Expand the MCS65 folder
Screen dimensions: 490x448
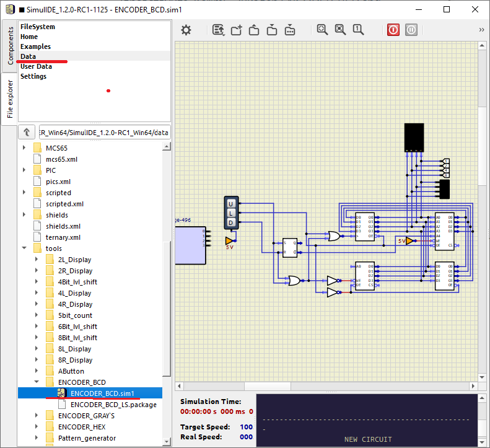[25, 148]
